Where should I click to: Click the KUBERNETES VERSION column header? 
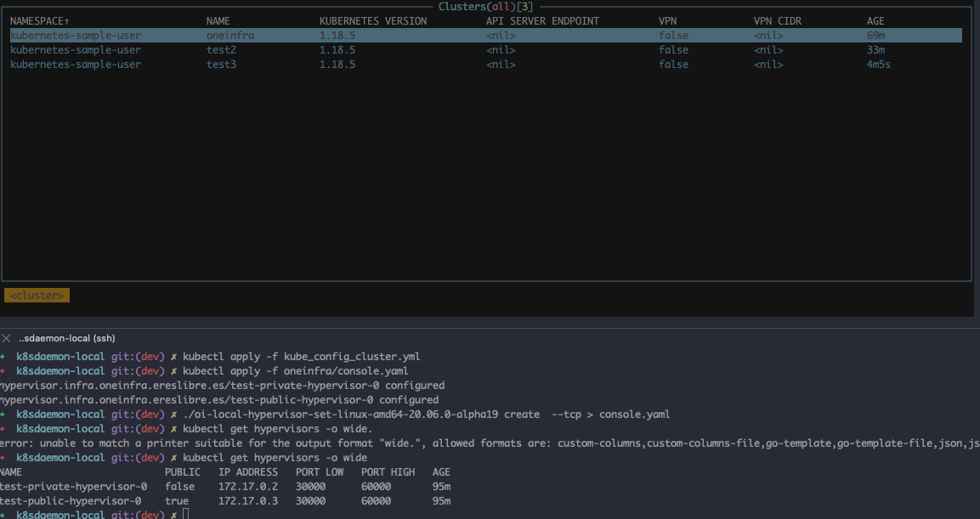(373, 21)
